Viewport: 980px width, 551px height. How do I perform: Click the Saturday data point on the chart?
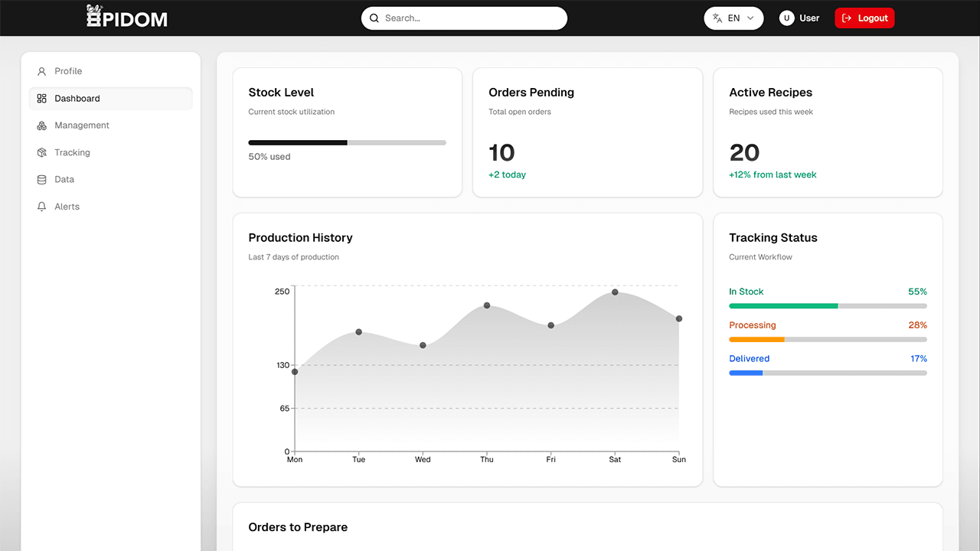(x=615, y=292)
